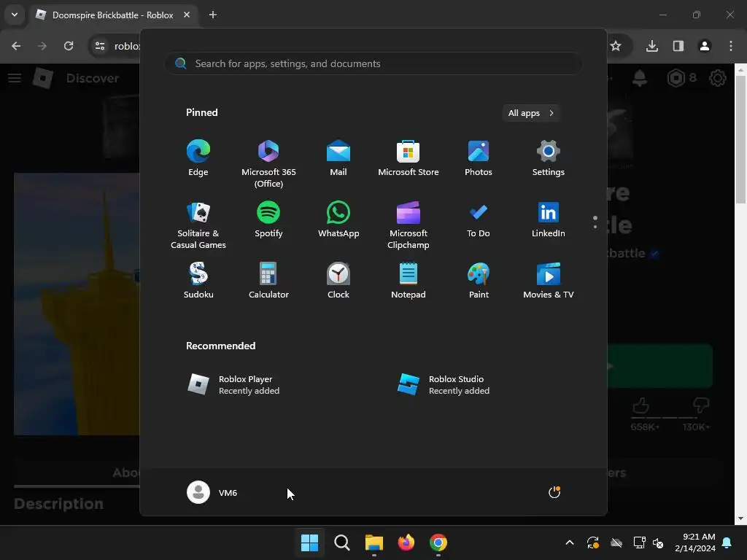The height and width of the screenshot is (560, 747).
Task: Open the Edge app from Pinned
Action: coord(198,158)
